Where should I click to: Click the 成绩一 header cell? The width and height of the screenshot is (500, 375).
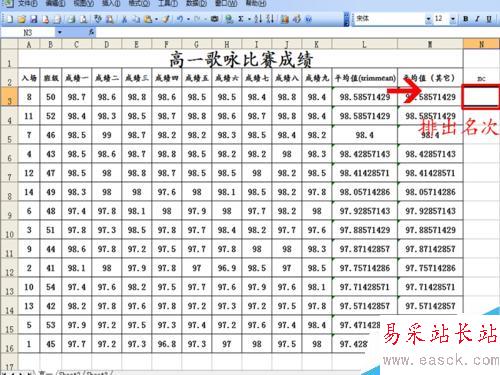[77, 78]
